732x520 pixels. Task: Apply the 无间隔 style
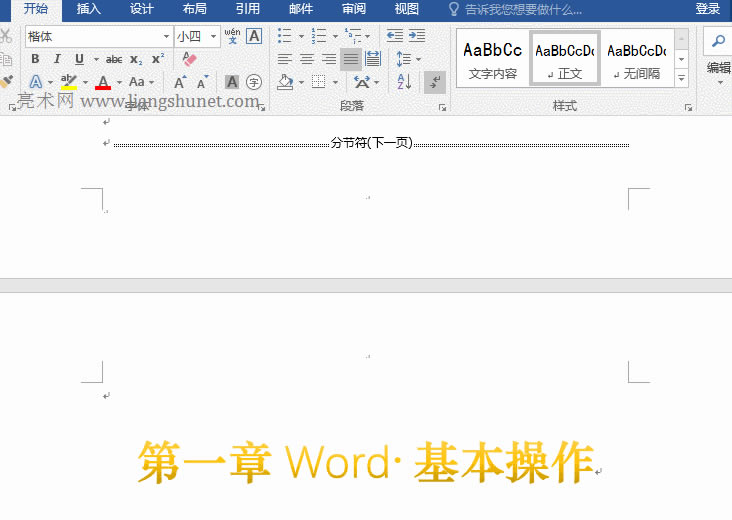[636, 58]
